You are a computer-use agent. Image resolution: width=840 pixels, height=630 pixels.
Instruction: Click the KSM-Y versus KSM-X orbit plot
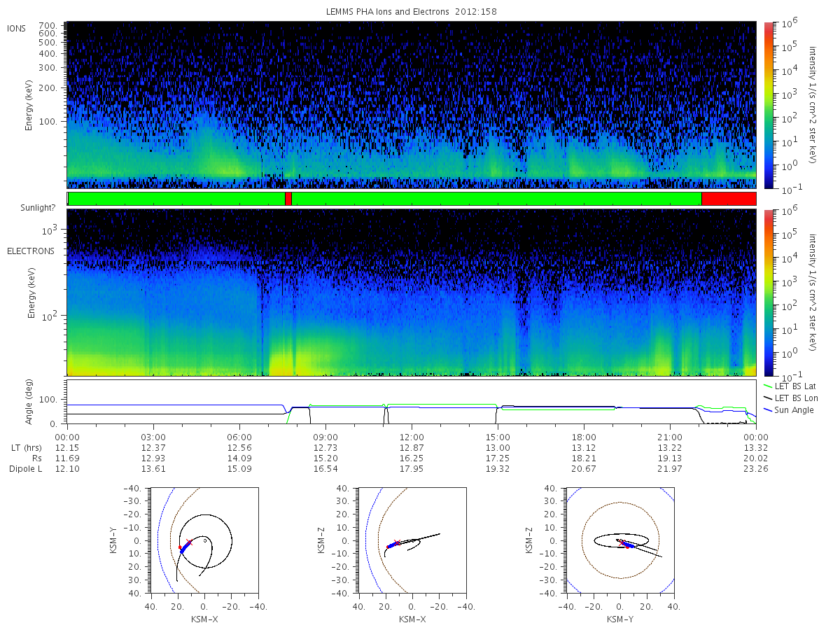(x=204, y=540)
